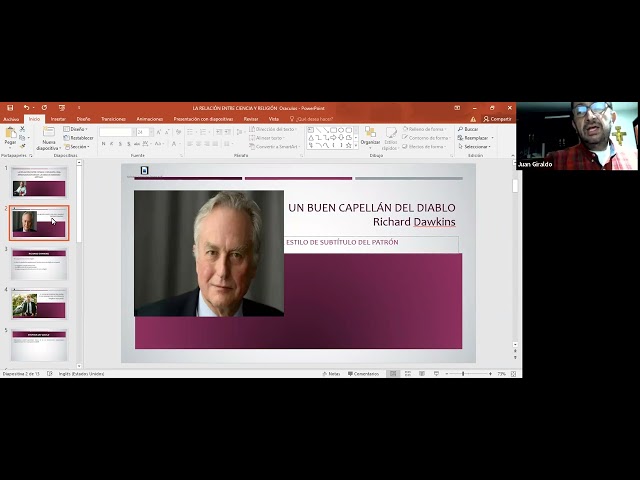Image resolution: width=640 pixels, height=480 pixels.
Task: Adjust the zoom slider handle in status bar
Action: [463, 373]
